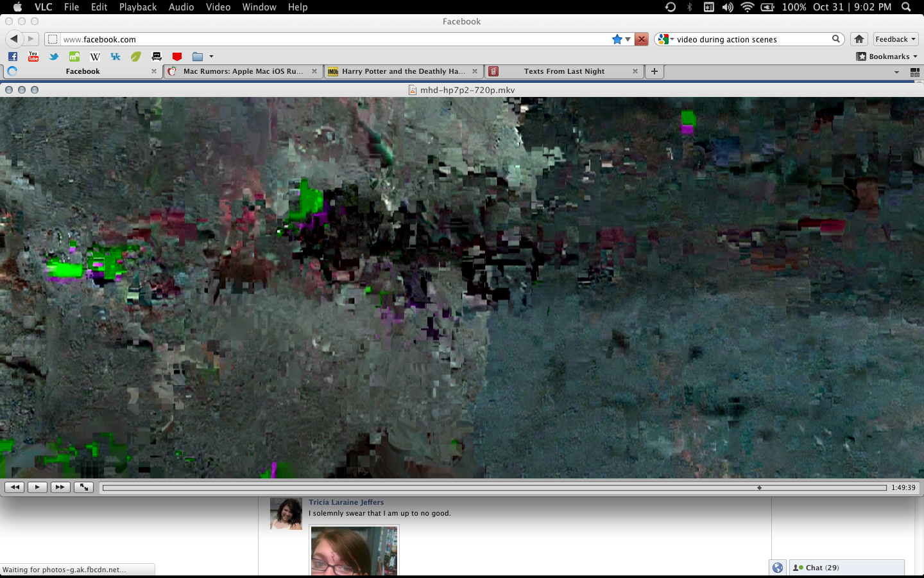Open the Playback menu
Viewport: 924px width, 578px height.
pyautogui.click(x=138, y=7)
